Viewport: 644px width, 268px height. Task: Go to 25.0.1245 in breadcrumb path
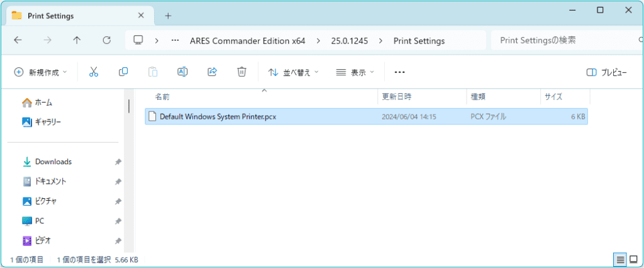pos(350,41)
